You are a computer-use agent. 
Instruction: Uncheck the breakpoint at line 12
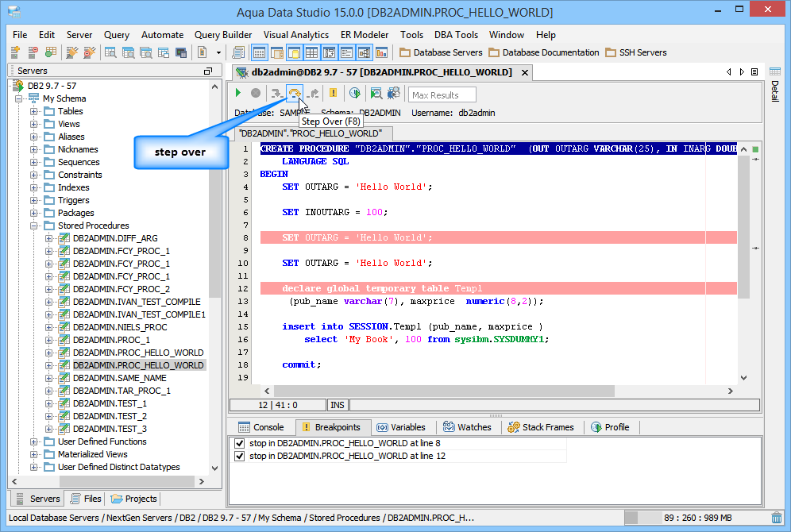[x=240, y=457]
